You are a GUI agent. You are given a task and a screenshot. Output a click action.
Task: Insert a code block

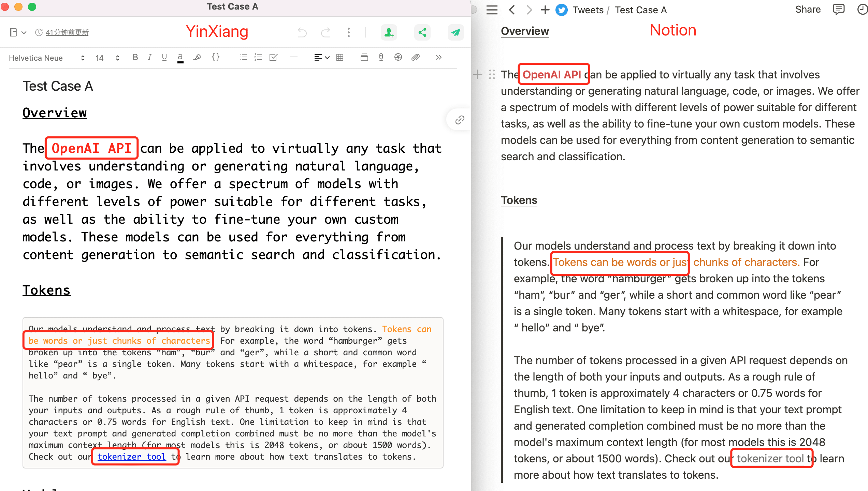pos(216,57)
